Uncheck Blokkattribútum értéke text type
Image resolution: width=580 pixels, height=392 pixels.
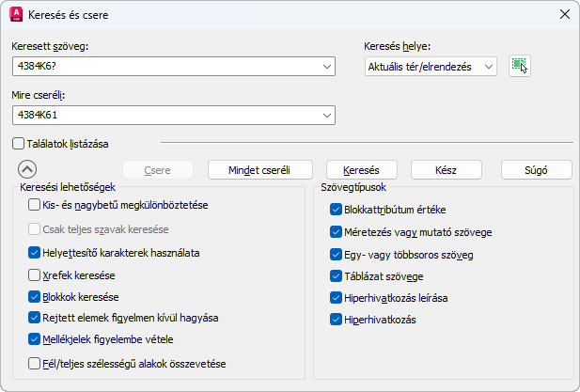click(337, 210)
